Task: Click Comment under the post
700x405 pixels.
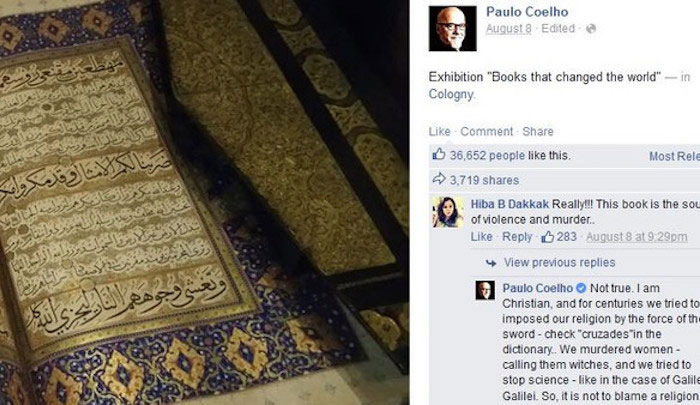Action: tap(487, 131)
